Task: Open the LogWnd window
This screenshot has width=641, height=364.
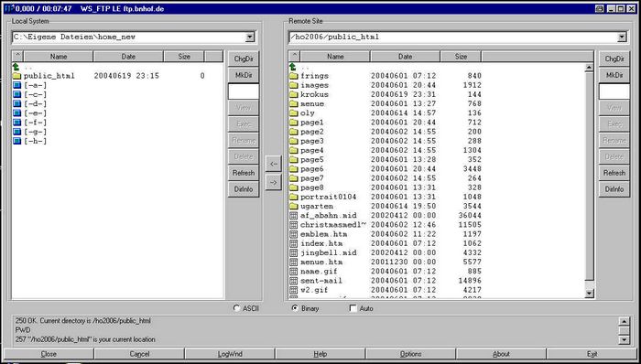Action: click(230, 354)
